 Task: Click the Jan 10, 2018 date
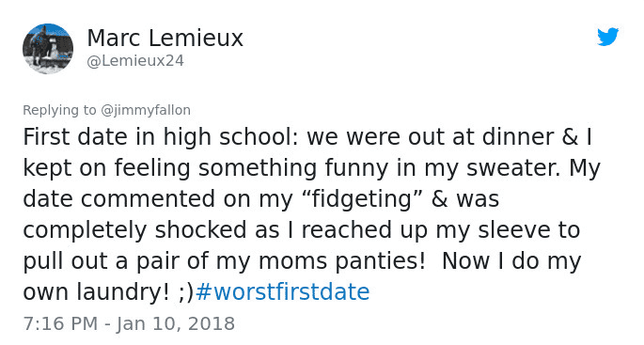[176, 323]
